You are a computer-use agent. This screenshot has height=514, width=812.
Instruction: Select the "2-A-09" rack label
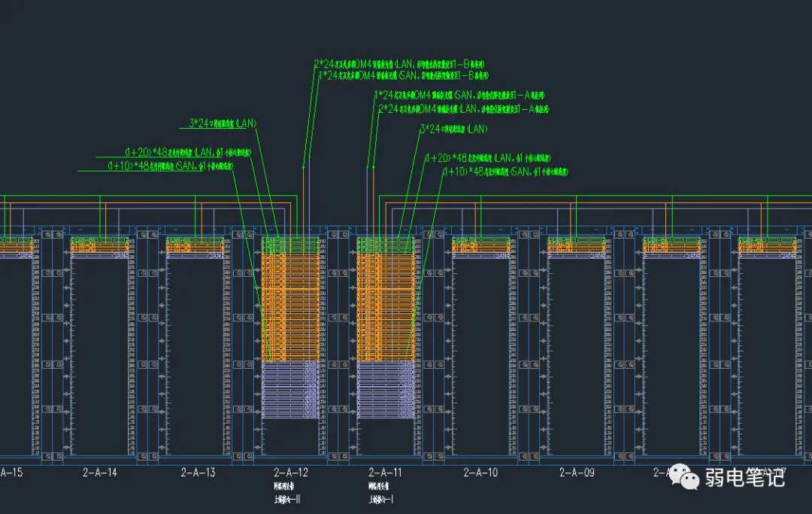[x=577, y=473]
